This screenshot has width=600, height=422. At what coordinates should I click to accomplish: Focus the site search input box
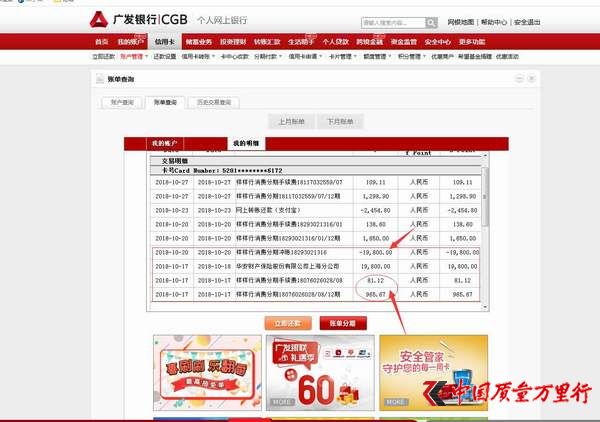393,23
